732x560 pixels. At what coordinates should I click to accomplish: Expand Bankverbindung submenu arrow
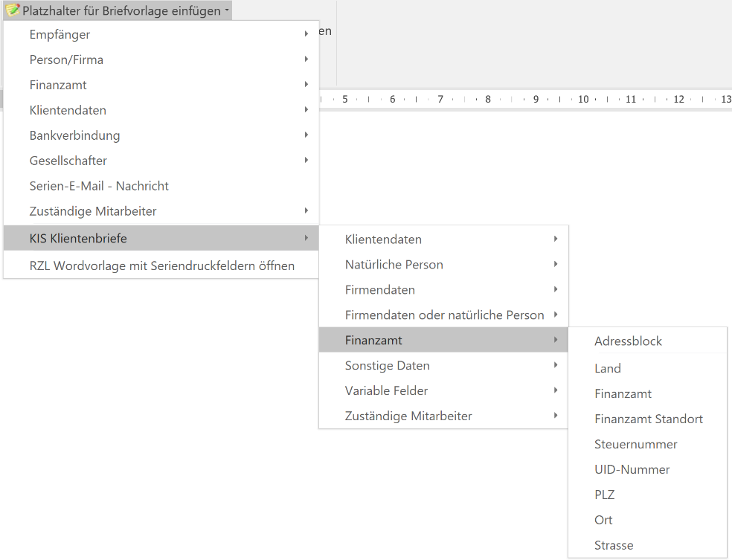tap(306, 135)
